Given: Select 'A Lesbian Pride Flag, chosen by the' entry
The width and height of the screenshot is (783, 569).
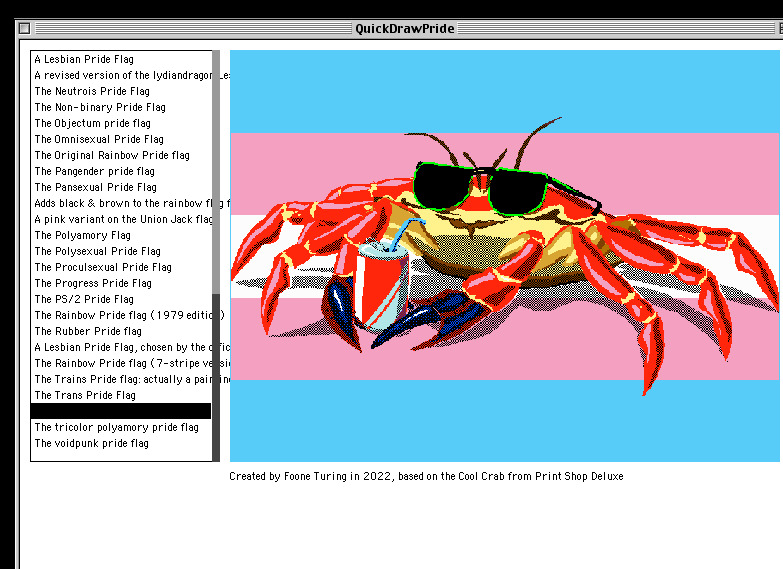Looking at the screenshot, I should 121,347.
